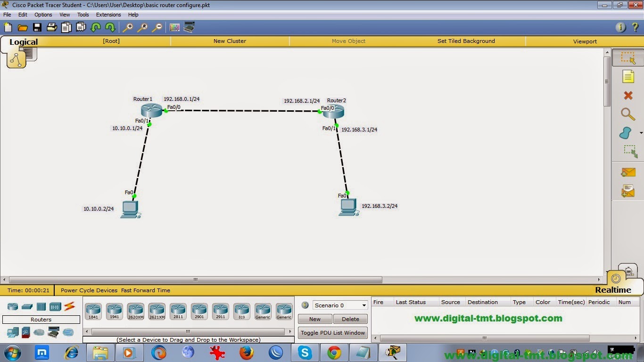
Task: Click the Router1 device on canvas
Action: (x=151, y=111)
